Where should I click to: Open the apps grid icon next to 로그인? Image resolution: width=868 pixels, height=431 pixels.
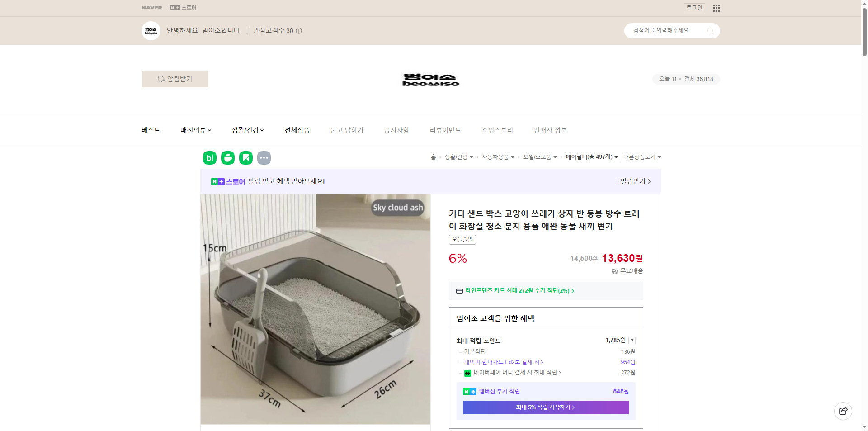click(x=716, y=8)
